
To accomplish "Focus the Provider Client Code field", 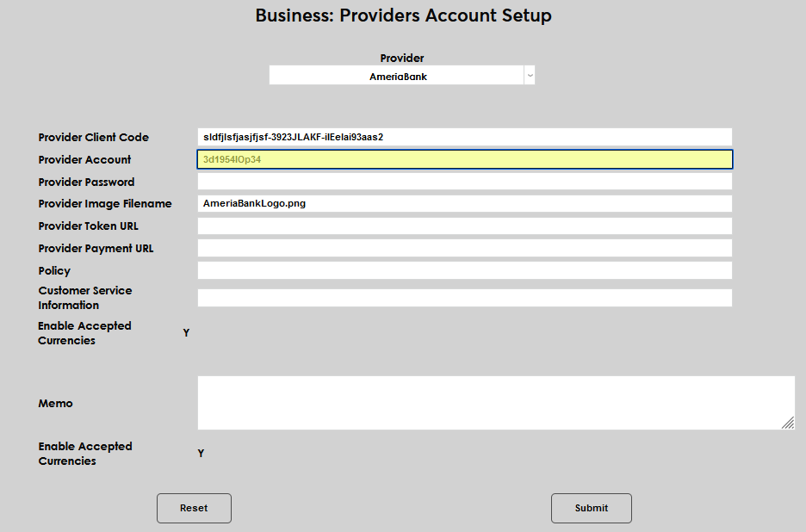I will tap(464, 137).
